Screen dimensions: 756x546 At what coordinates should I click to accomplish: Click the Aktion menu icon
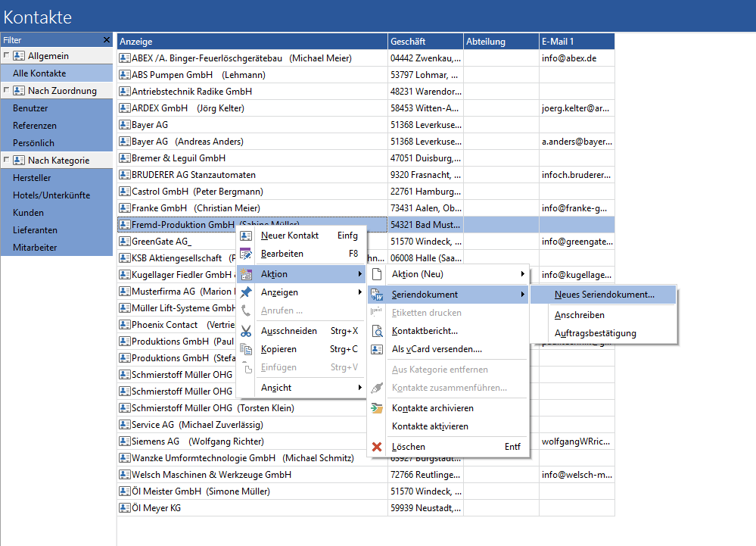pyautogui.click(x=246, y=274)
